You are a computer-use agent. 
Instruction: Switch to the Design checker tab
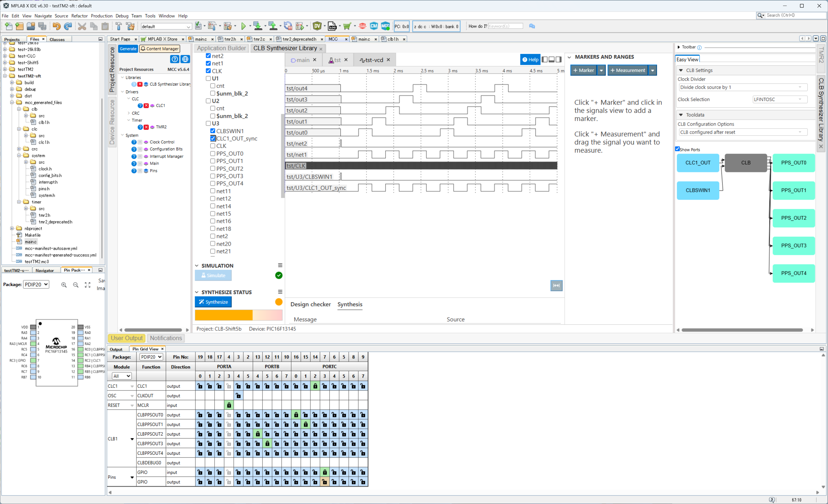click(x=311, y=304)
